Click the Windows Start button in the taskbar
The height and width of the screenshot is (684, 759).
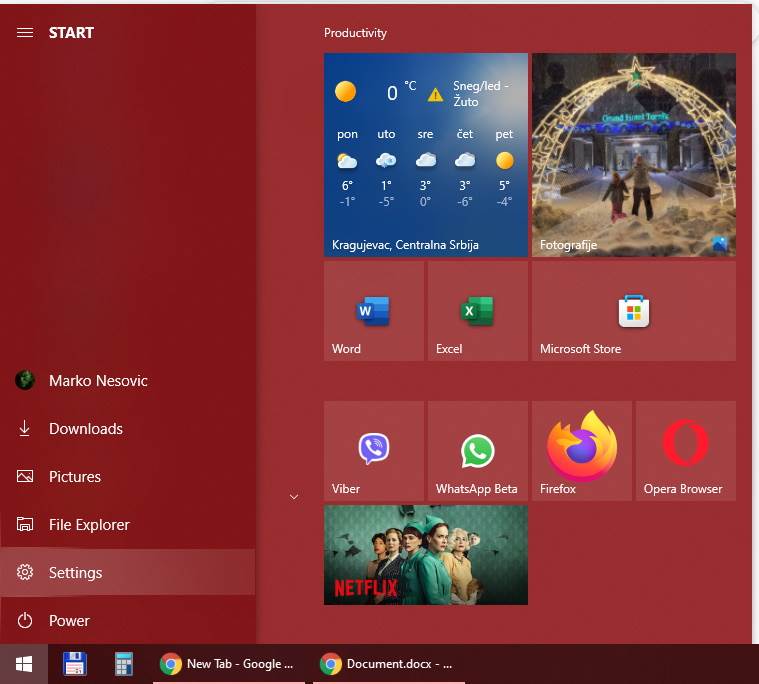point(24,664)
